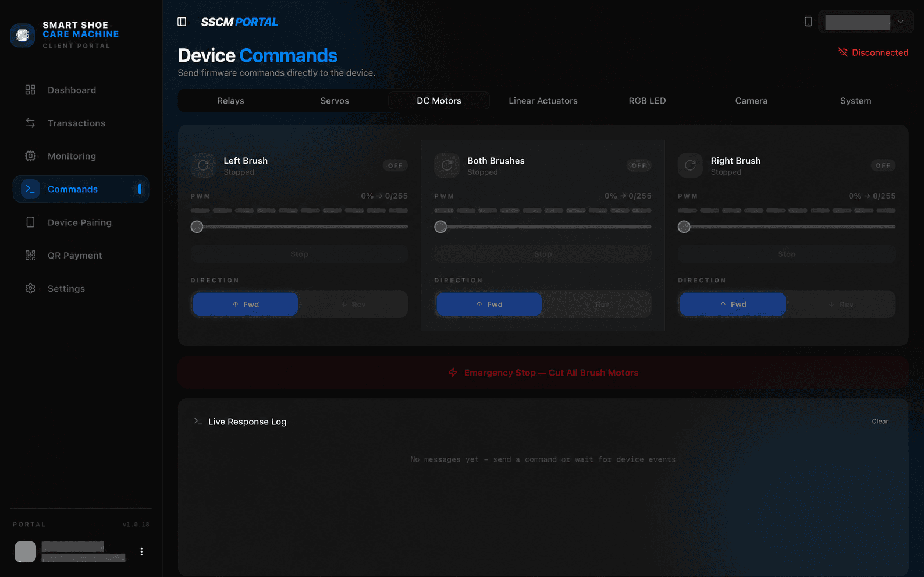924x577 pixels.
Task: Trigger Emergency Stop for all brush motors
Action: tap(543, 373)
